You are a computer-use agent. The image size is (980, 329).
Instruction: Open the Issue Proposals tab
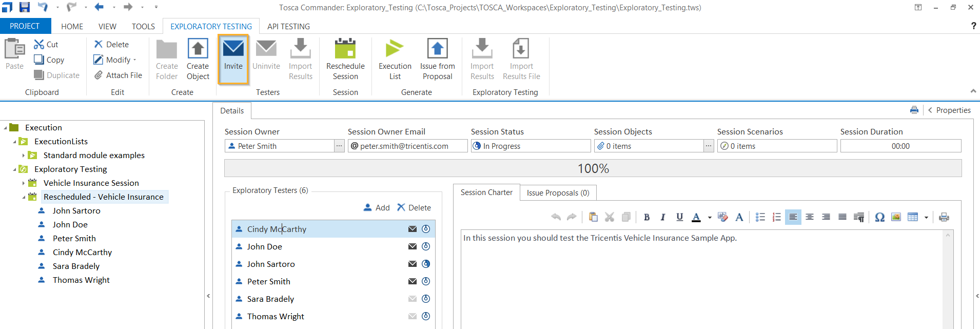tap(558, 193)
